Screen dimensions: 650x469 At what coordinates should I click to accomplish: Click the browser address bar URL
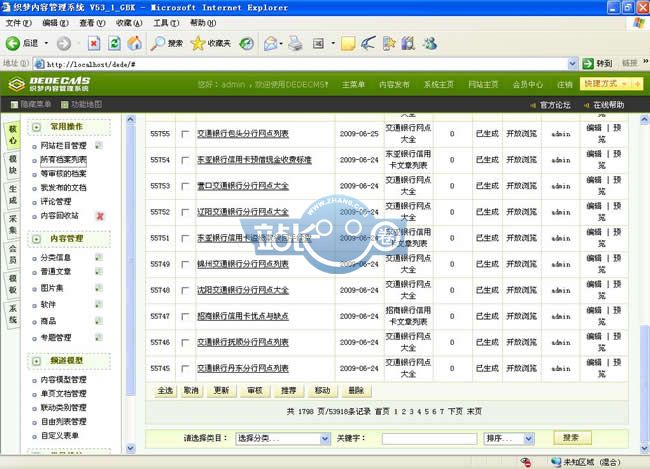91,64
